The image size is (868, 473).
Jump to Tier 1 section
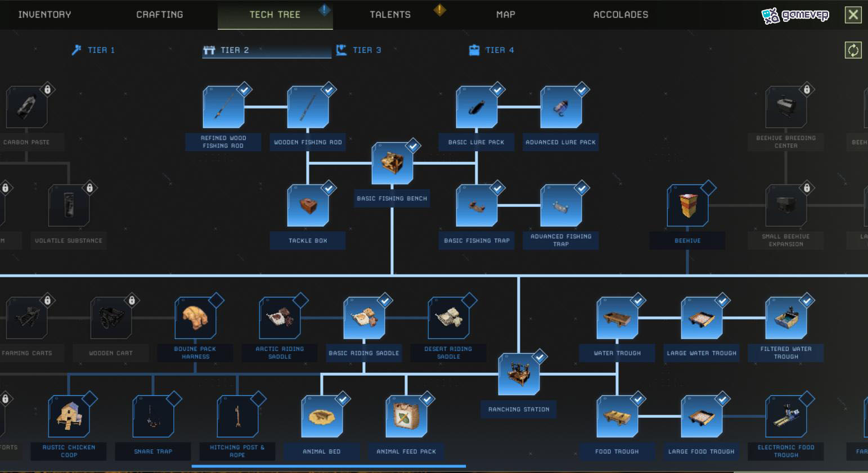93,50
